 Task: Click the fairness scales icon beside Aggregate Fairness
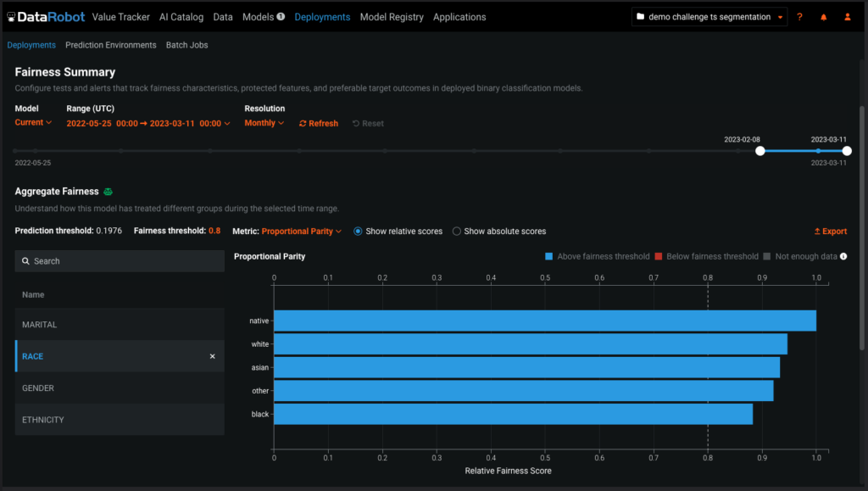point(108,192)
